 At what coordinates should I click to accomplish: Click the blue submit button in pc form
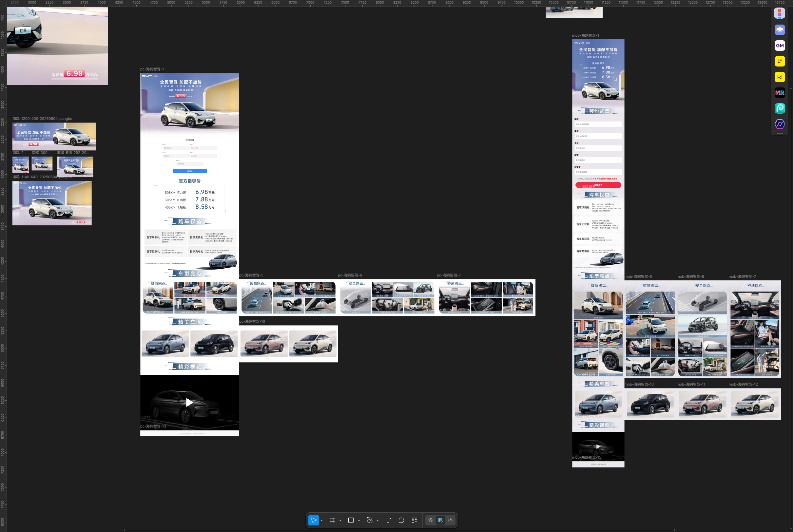[189, 171]
